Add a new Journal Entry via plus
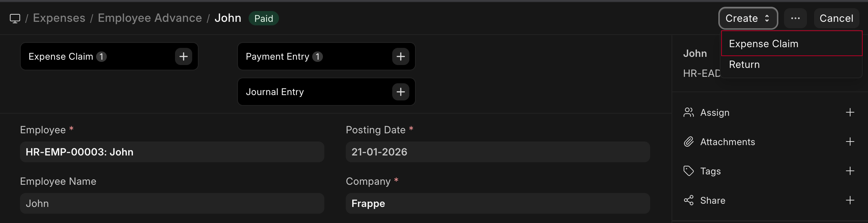 coord(400,92)
